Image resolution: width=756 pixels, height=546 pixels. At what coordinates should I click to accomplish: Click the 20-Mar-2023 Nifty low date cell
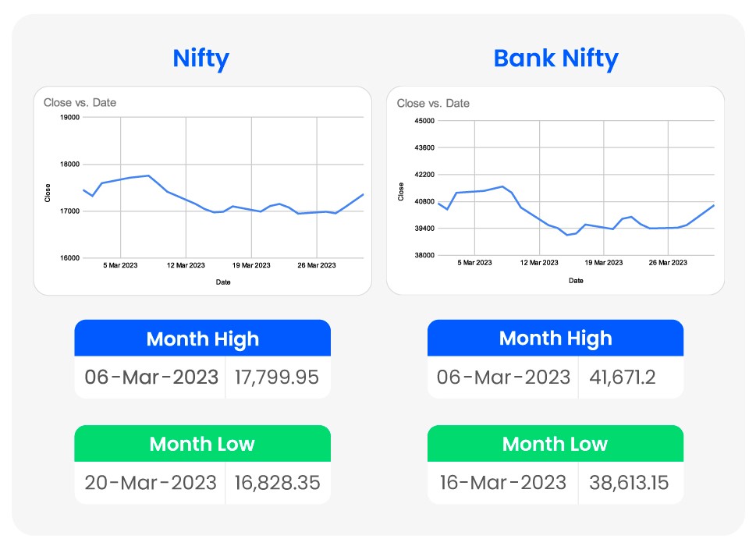point(151,483)
